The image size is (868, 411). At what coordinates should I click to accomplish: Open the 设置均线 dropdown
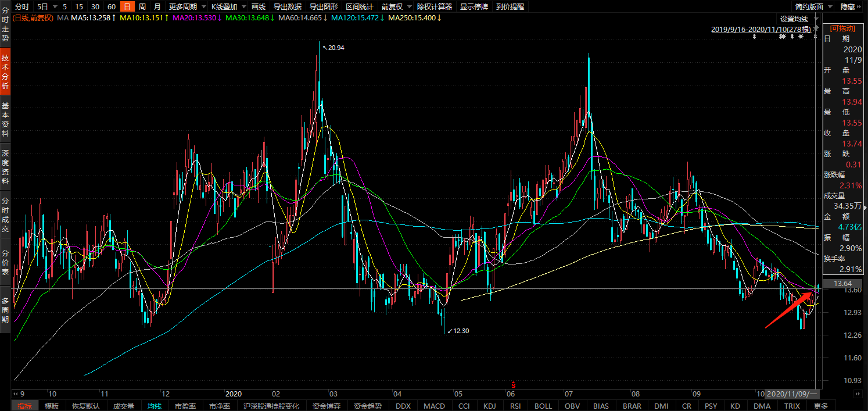tap(797, 19)
